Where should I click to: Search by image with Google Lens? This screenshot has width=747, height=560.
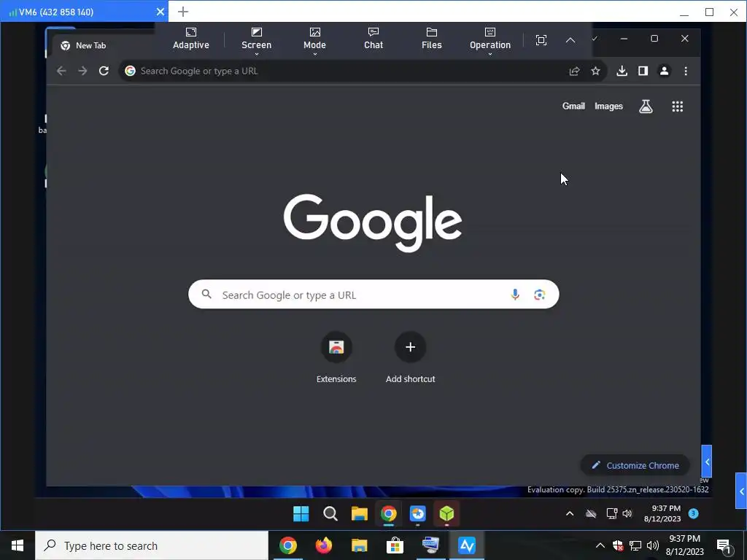click(x=539, y=295)
